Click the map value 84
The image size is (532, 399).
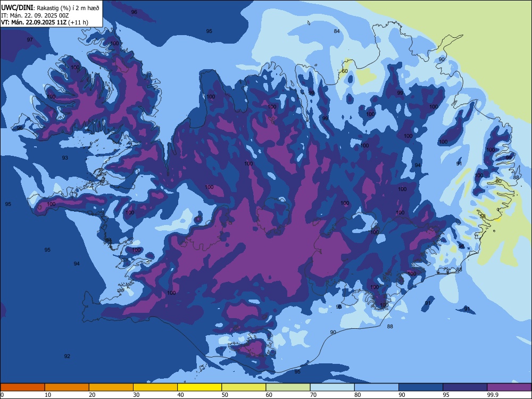click(337, 31)
